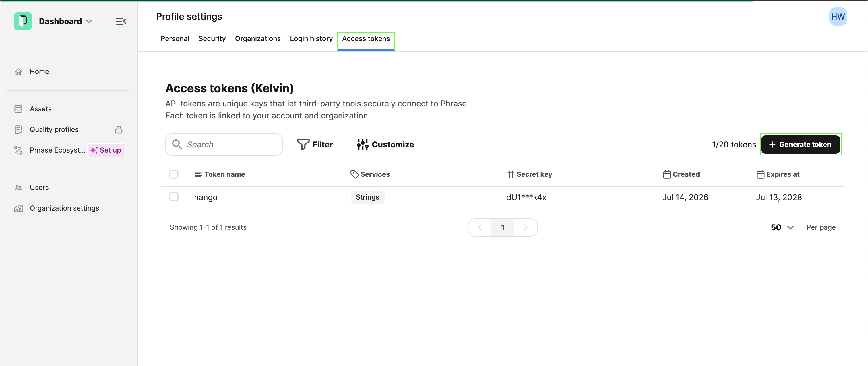Click the search magnifier icon
This screenshot has height=366, width=868.
pyautogui.click(x=177, y=145)
